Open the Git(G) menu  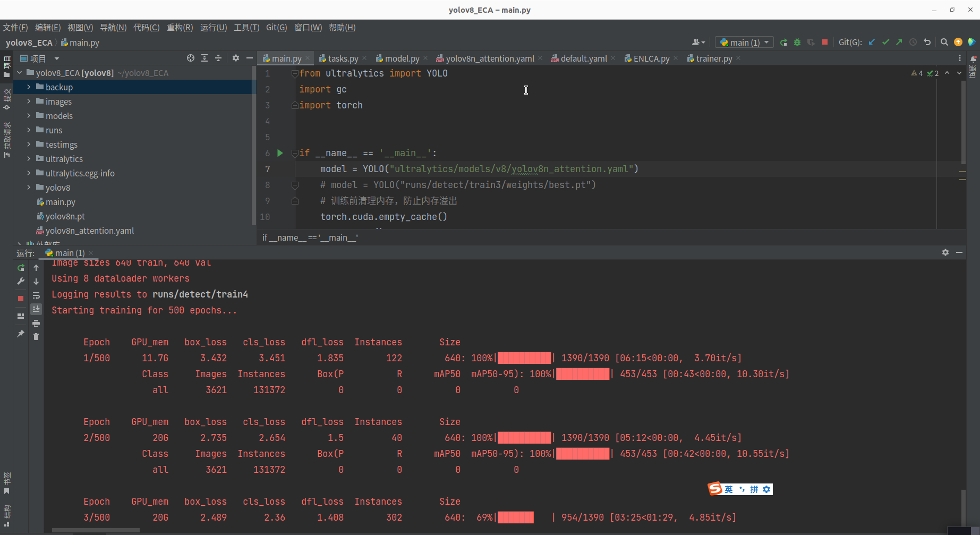point(276,28)
